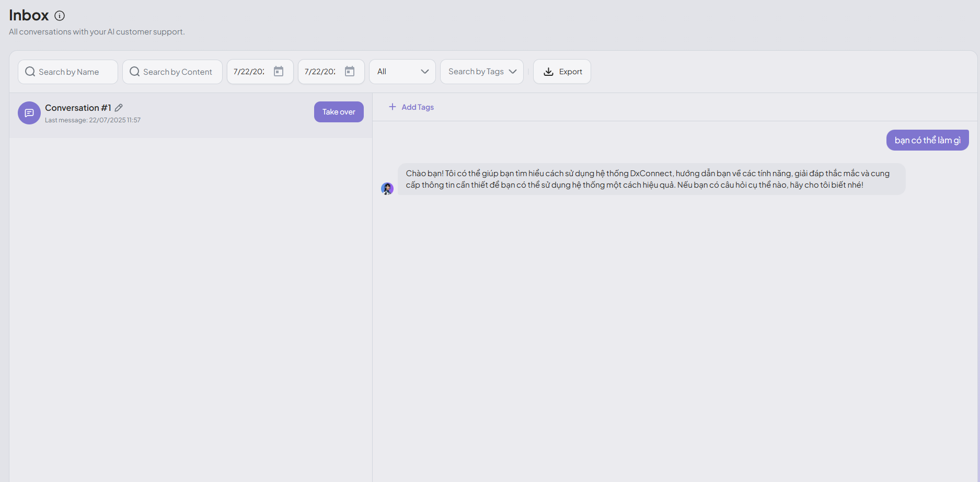Open the start date calendar picker icon

click(x=279, y=72)
